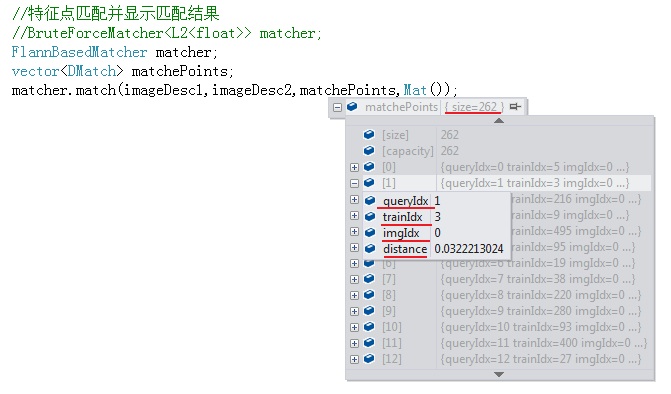Collapse expanded element [1]
The image size is (671, 394).
(x=354, y=183)
